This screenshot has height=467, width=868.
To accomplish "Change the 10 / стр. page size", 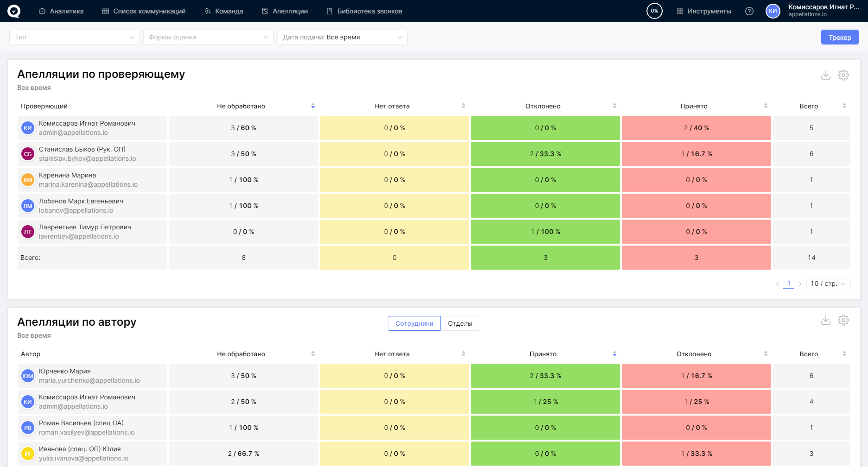I will tap(828, 284).
